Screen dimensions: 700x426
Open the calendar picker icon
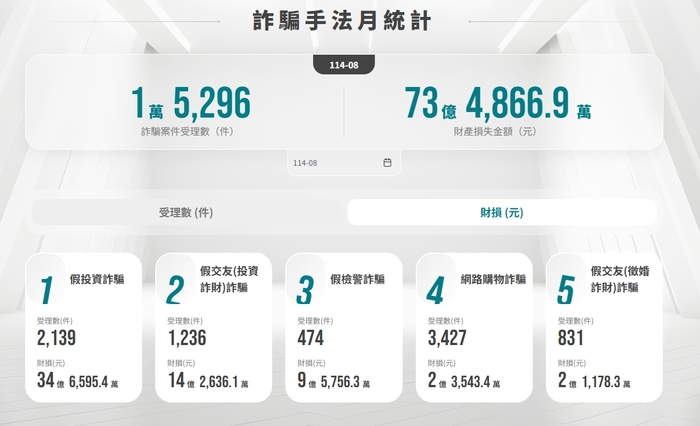coord(387,163)
